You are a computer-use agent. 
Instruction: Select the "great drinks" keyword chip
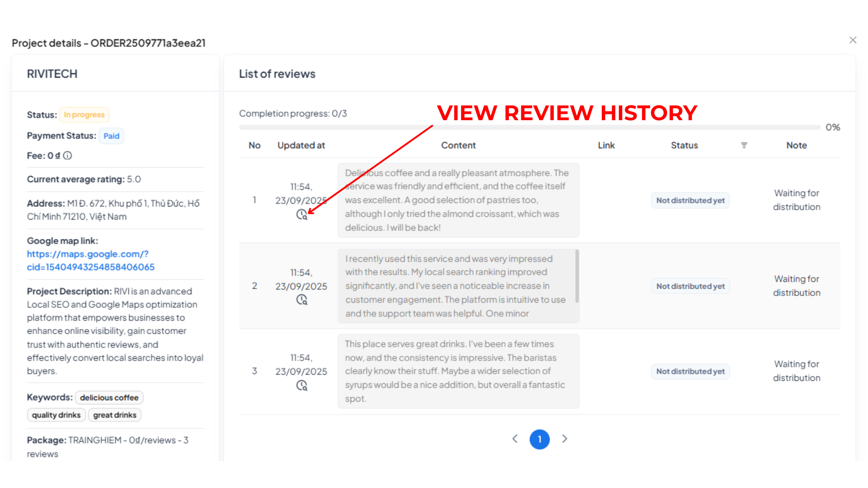click(x=114, y=415)
